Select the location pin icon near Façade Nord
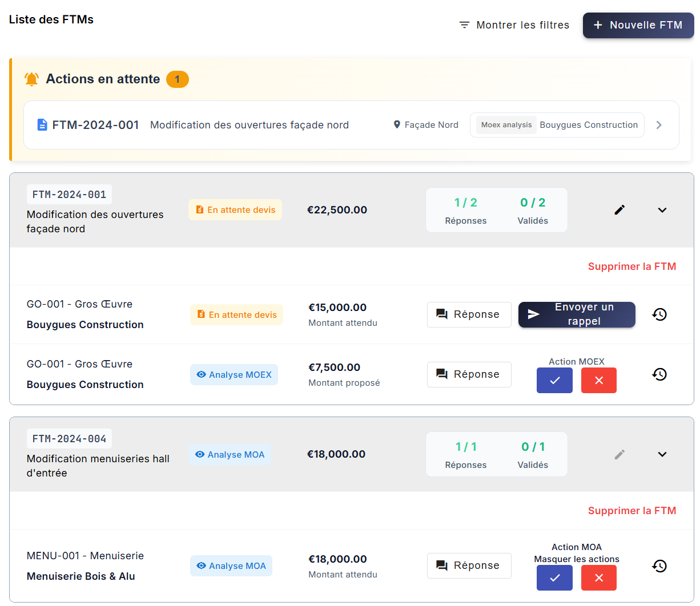This screenshot has width=700, height=606. pyautogui.click(x=397, y=124)
